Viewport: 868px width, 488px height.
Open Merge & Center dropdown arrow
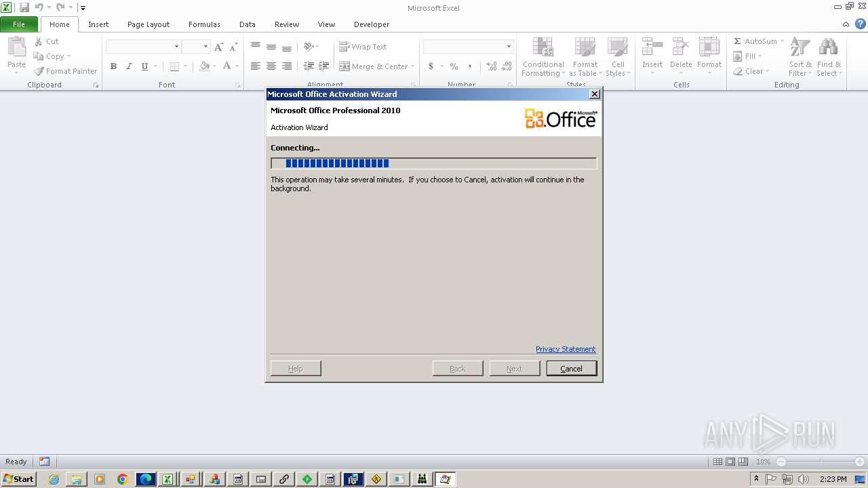413,66
